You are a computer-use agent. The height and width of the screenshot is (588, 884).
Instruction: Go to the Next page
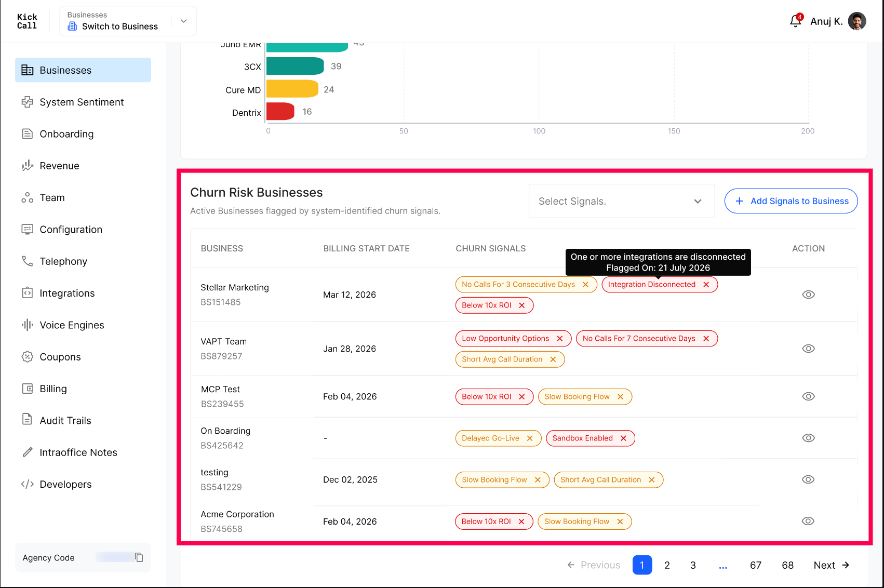(831, 565)
